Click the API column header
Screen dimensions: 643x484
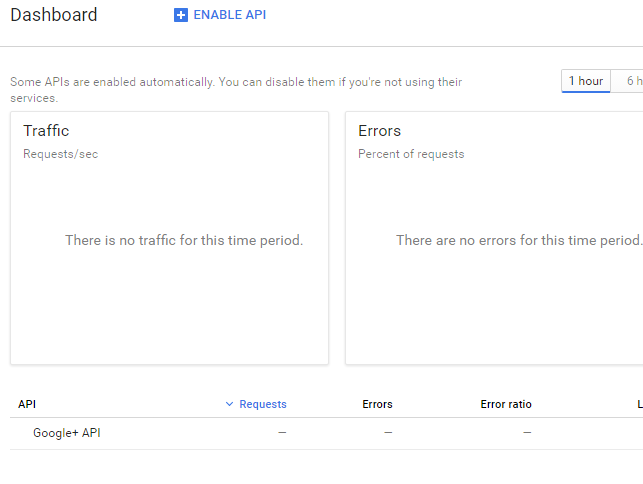[x=27, y=404]
